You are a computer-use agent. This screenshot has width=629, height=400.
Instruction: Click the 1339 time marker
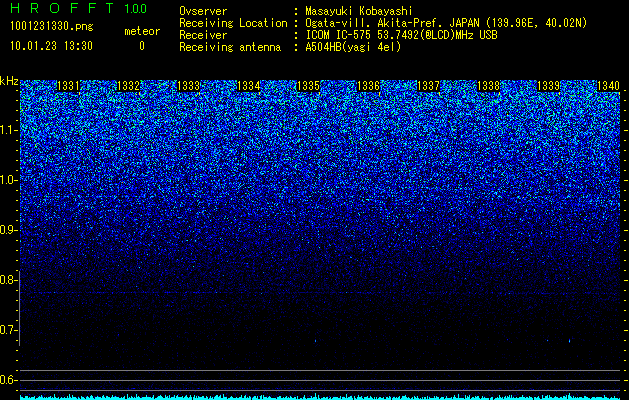click(548, 85)
